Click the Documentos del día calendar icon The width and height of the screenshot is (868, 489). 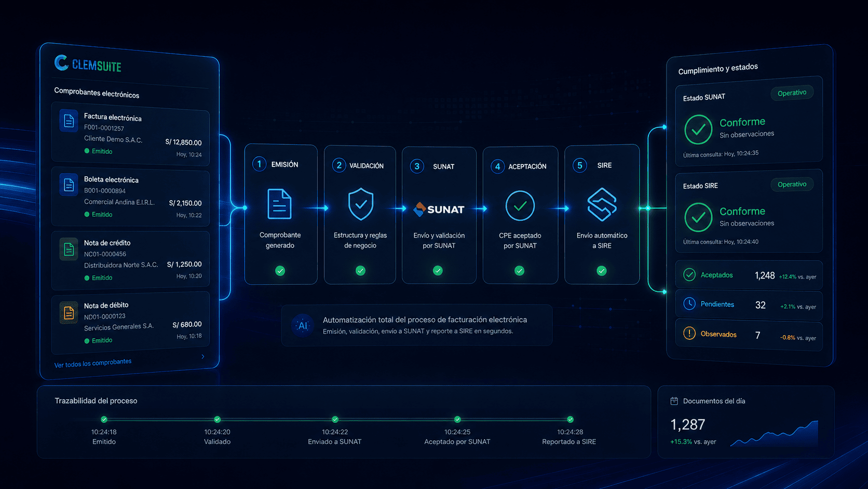[x=674, y=401]
